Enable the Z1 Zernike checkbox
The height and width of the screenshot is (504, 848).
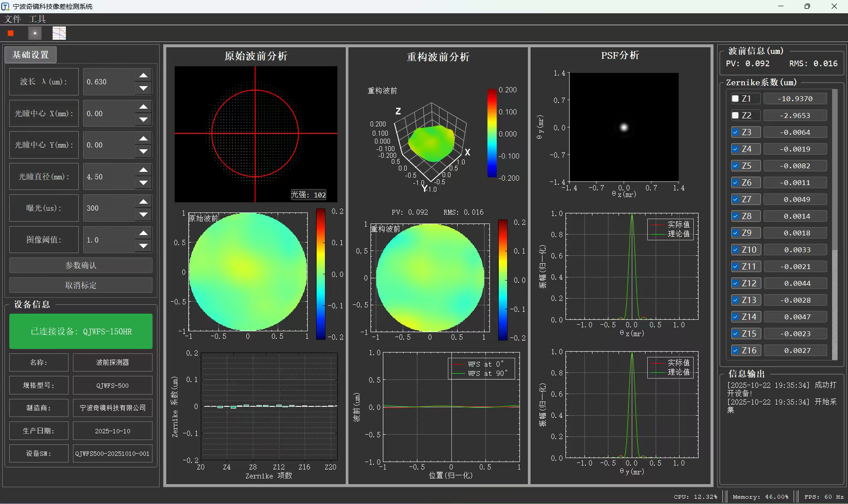pyautogui.click(x=735, y=99)
